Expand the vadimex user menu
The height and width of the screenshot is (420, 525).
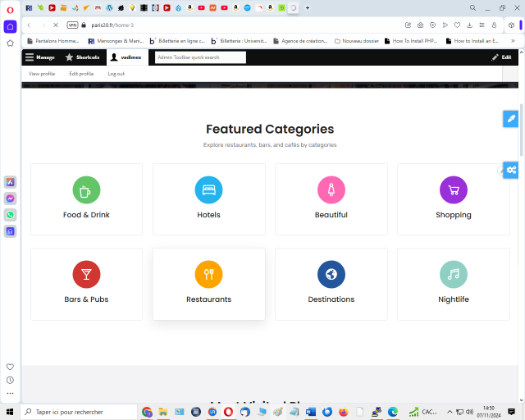[126, 57]
